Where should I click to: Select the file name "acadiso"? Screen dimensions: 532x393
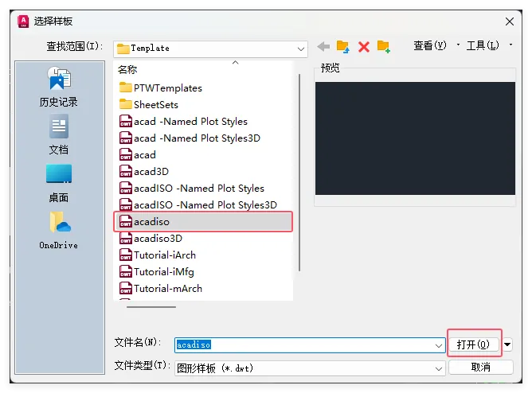tap(151, 222)
